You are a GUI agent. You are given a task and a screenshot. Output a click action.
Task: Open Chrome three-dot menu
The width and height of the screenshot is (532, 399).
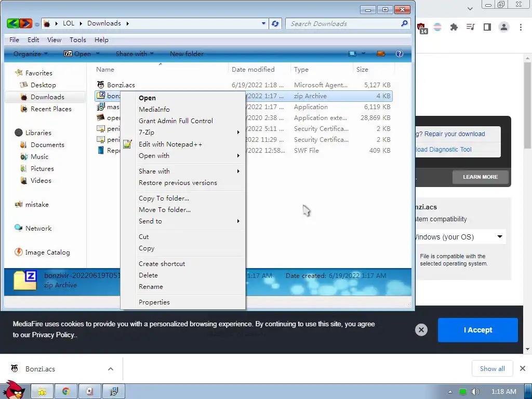(521, 27)
